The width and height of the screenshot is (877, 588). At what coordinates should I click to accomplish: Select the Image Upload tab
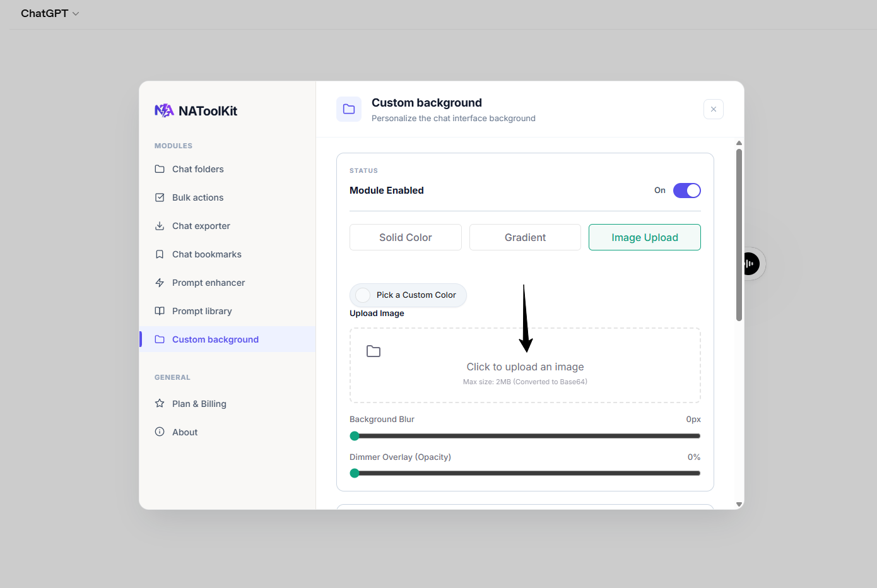click(645, 237)
